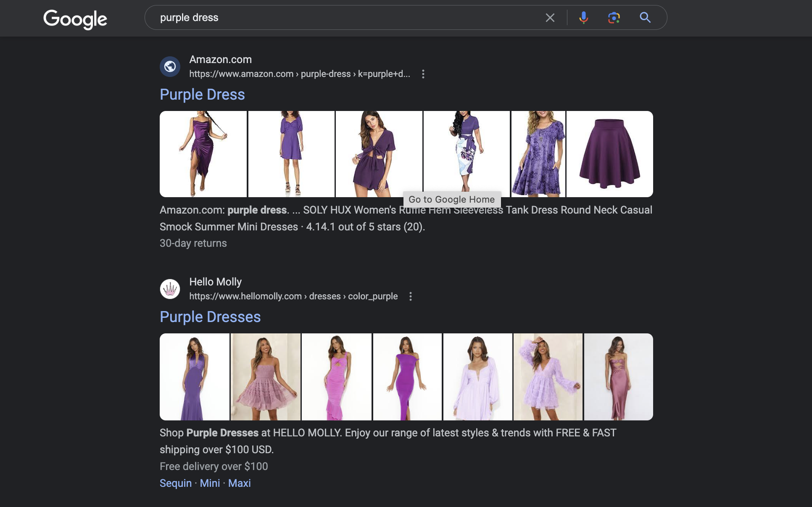Image resolution: width=812 pixels, height=507 pixels.
Task: Start voice search with microphone icon
Action: 583,18
